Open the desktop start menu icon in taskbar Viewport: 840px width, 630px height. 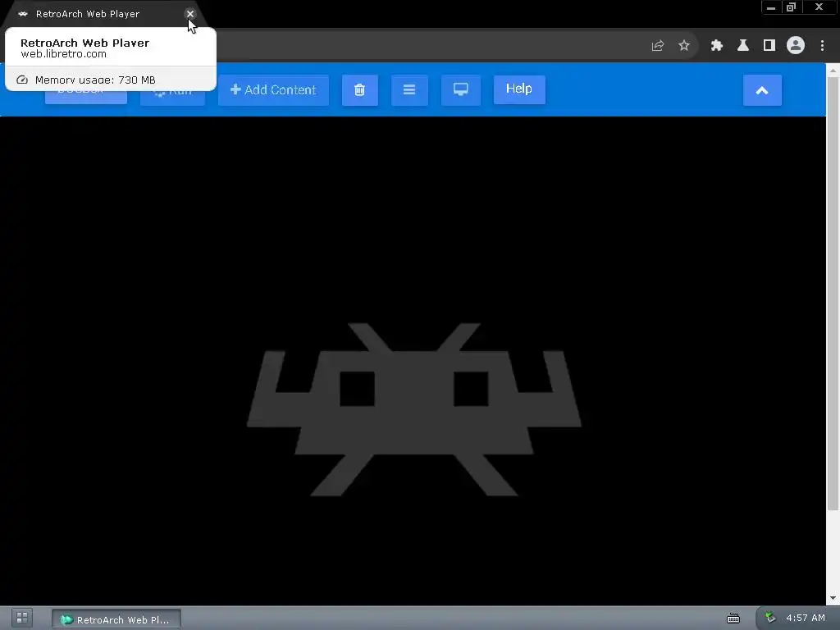point(22,618)
